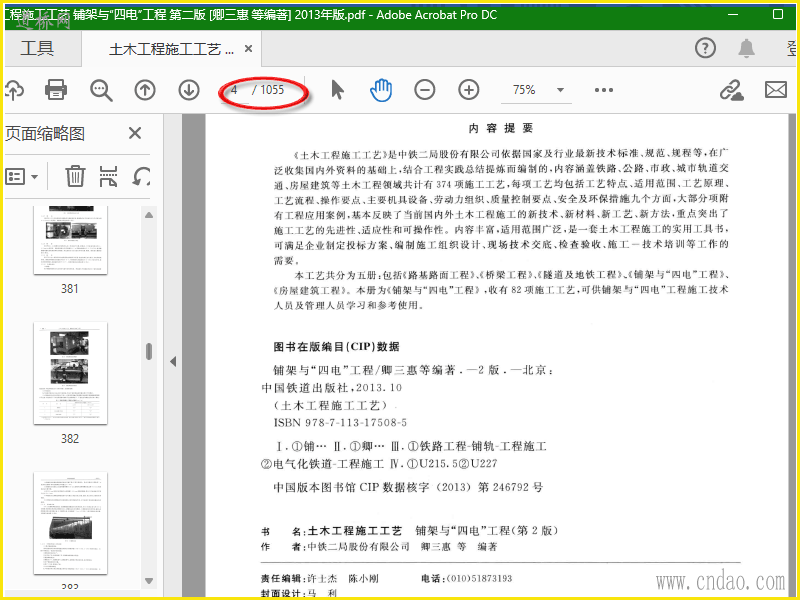Click the page label 381

(70, 289)
